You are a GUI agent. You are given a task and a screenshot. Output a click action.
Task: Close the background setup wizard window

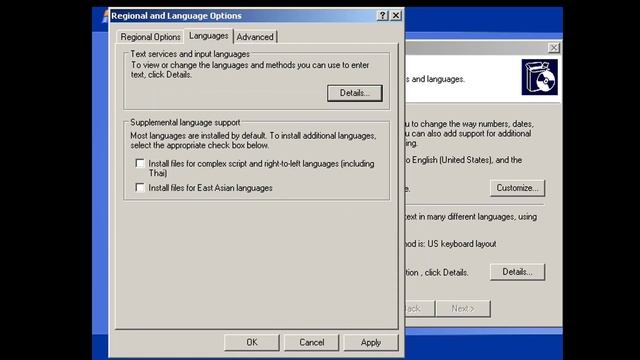click(553, 48)
